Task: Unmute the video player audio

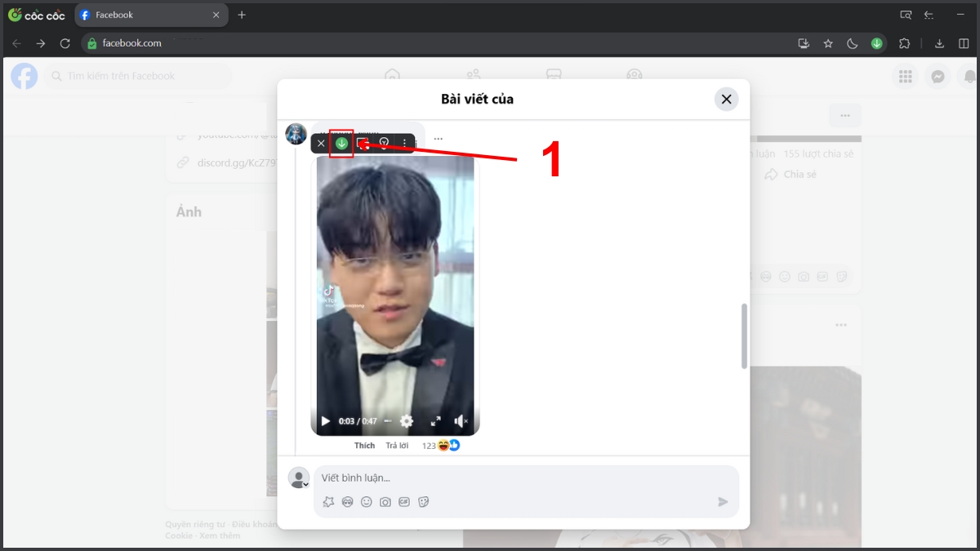Action: point(461,421)
